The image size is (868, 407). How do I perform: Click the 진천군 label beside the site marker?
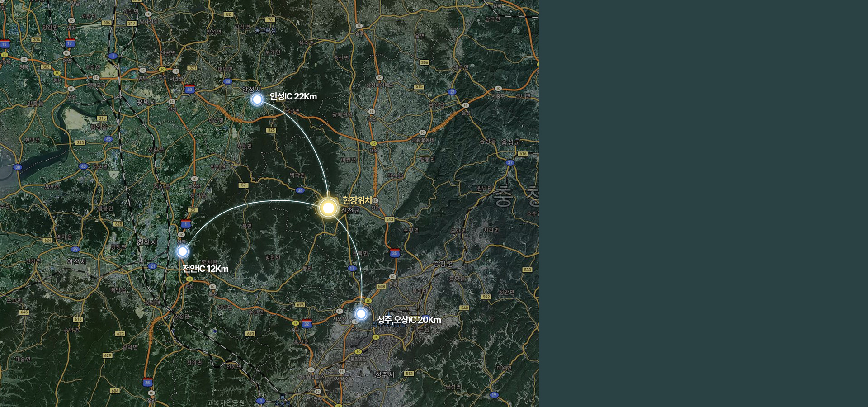point(351,210)
